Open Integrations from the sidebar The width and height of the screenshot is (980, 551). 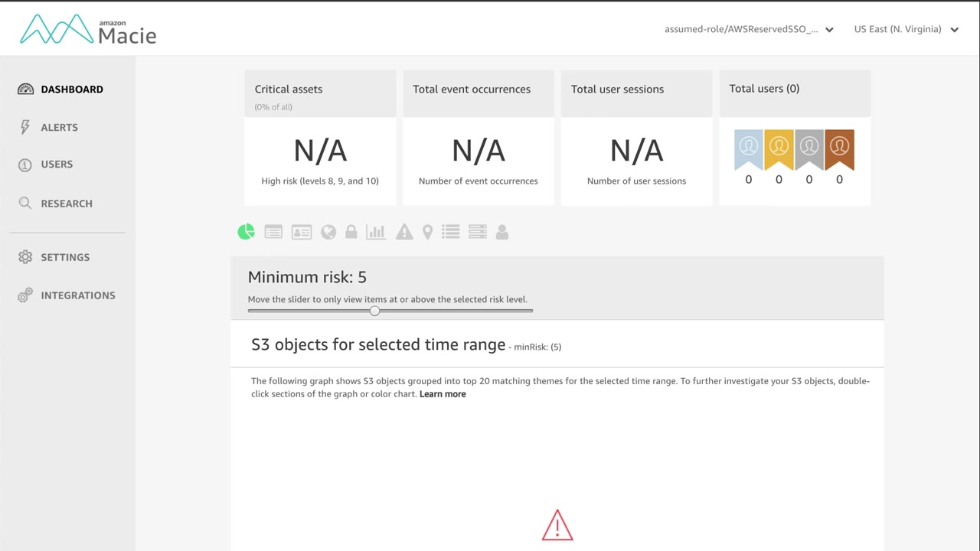click(77, 295)
